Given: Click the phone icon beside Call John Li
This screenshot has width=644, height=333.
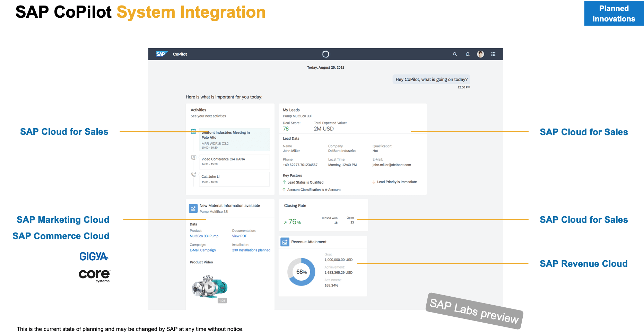Looking at the screenshot, I should coord(194,175).
